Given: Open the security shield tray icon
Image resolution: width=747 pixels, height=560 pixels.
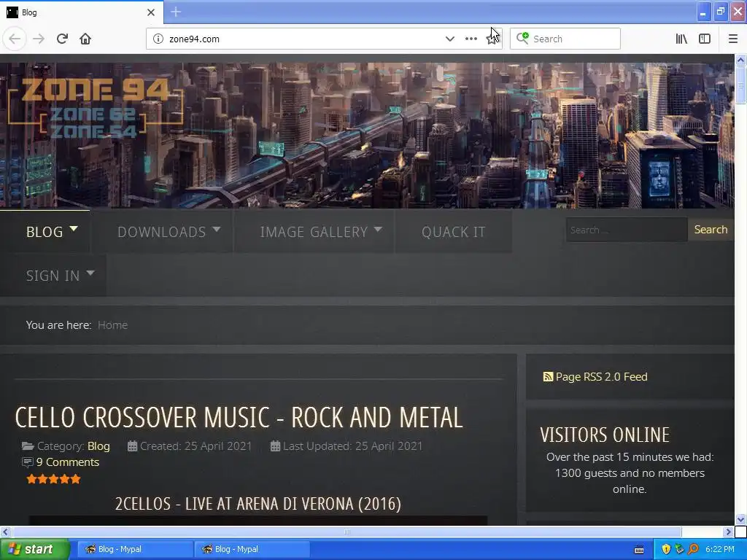Looking at the screenshot, I should click(x=666, y=549).
